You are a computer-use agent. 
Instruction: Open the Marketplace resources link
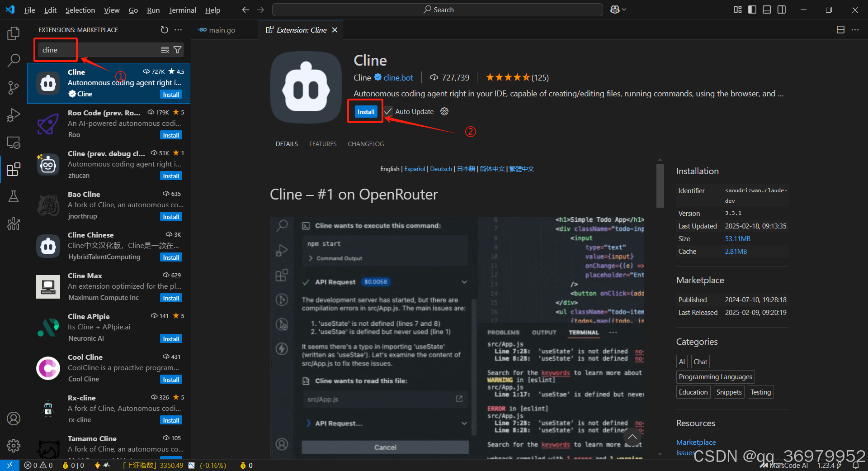pos(696,442)
